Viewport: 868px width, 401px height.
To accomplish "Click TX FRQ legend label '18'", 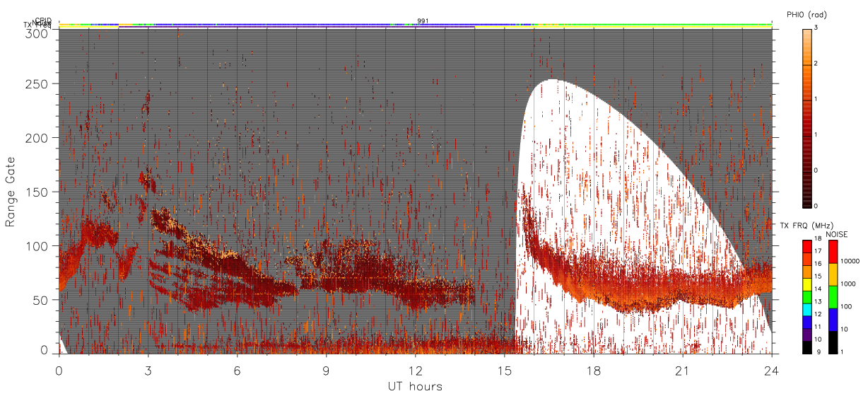I will click(x=817, y=238).
